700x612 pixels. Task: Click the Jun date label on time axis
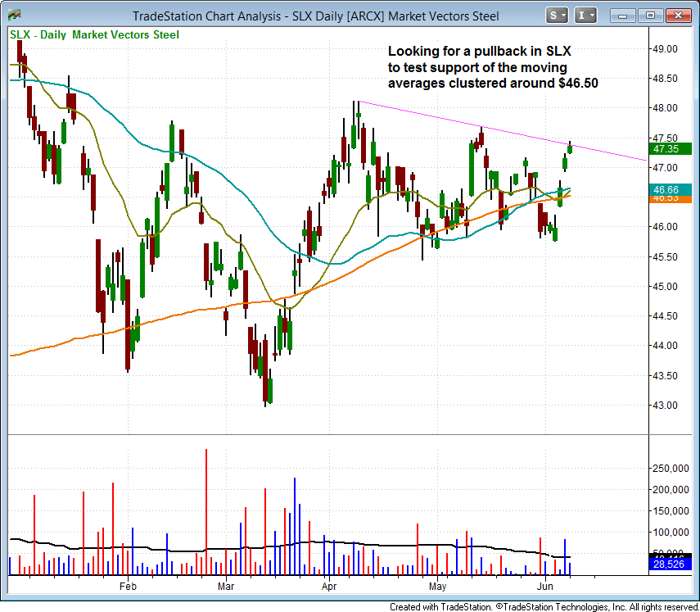(x=545, y=586)
